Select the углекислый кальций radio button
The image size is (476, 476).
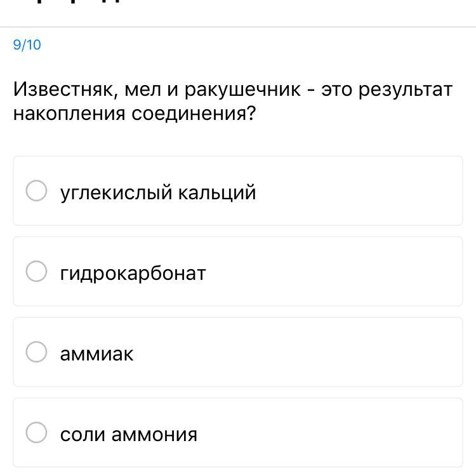pyautogui.click(x=36, y=190)
